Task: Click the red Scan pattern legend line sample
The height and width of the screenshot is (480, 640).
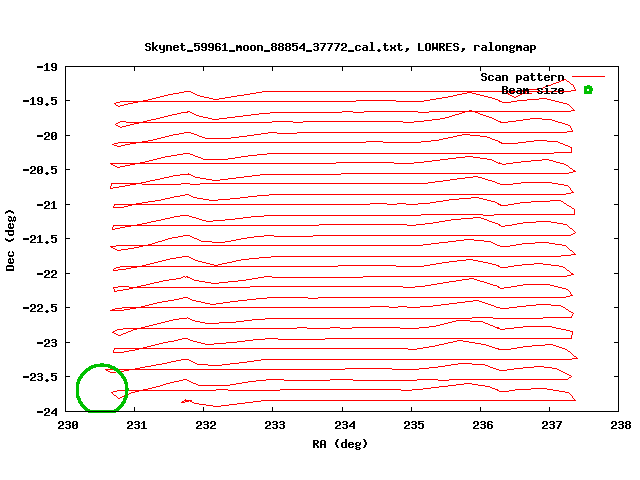Action: (588, 76)
